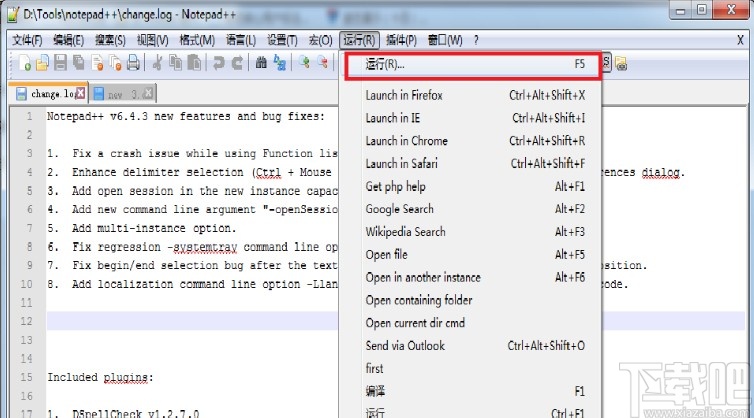Choose Get php help
This screenshot has width=754, height=418.
click(470, 186)
